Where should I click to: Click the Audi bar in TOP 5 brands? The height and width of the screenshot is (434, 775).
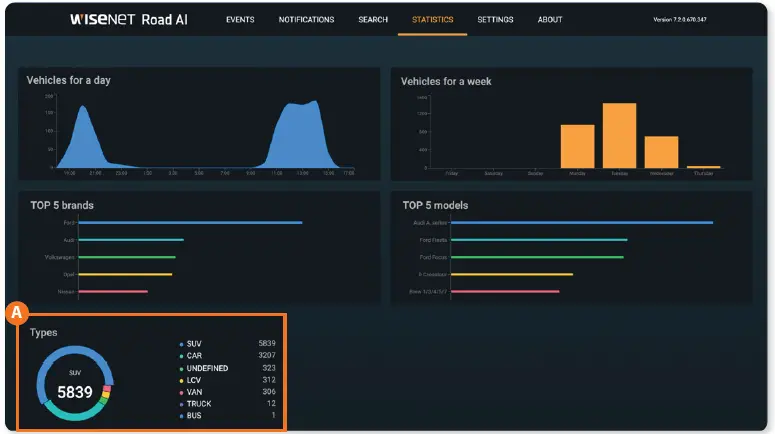click(131, 240)
